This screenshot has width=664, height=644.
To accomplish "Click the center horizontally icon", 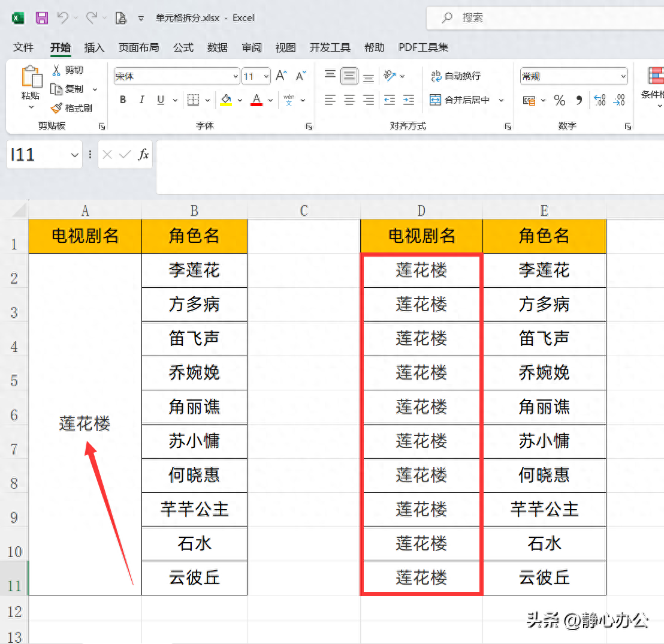I will 349,100.
